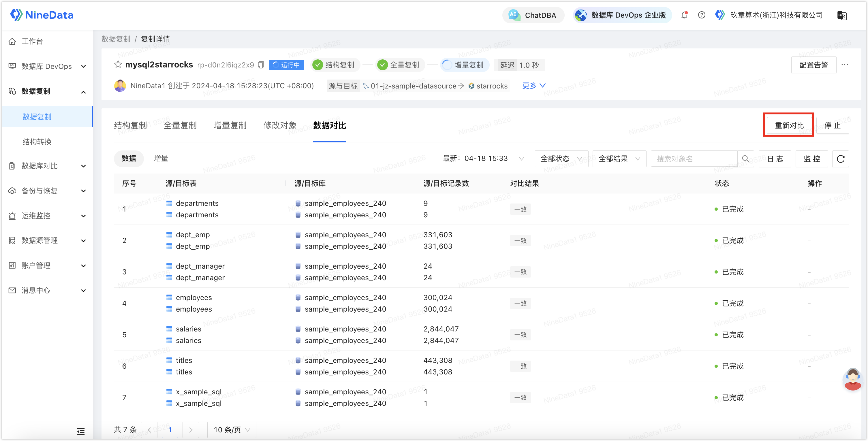The image size is (868, 441).
Task: Open the 监控 monitoring button
Action: tap(812, 159)
